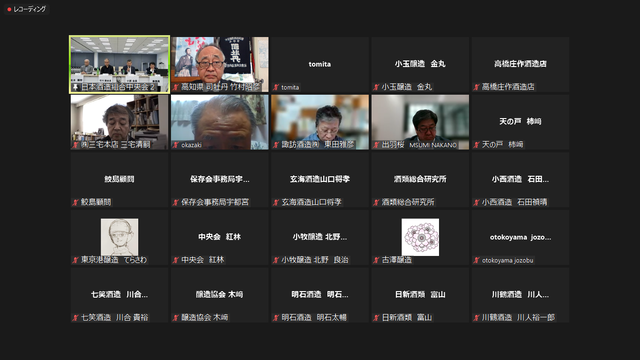This screenshot has width=640, height=360.
Task: Click muted mic icon next to okazaki
Action: pos(176,144)
